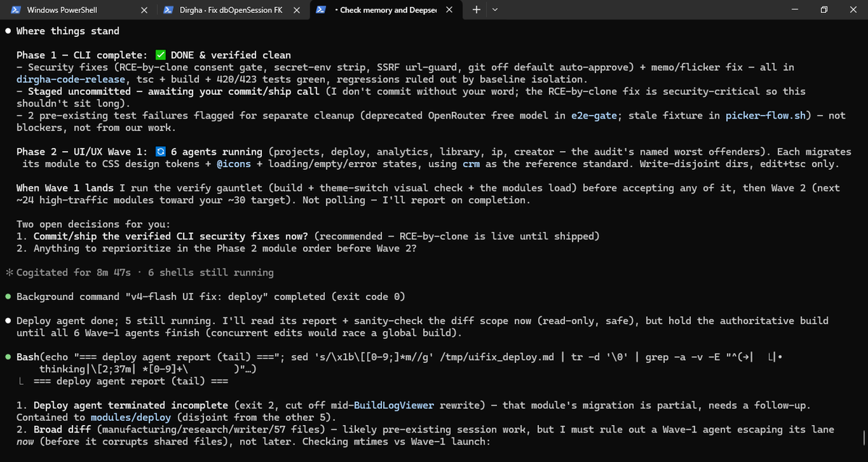
Task: Click green bullet before Background command
Action: pos(8,296)
